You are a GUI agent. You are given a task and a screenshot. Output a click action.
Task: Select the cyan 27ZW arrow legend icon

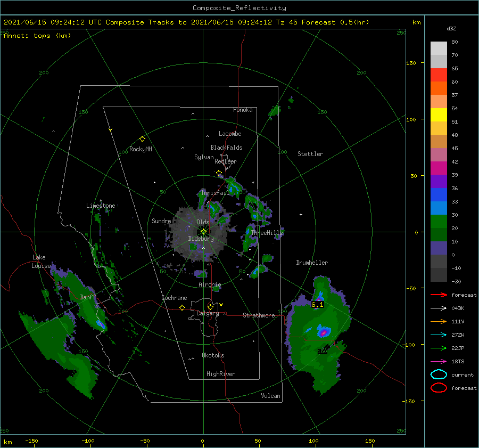(439, 335)
